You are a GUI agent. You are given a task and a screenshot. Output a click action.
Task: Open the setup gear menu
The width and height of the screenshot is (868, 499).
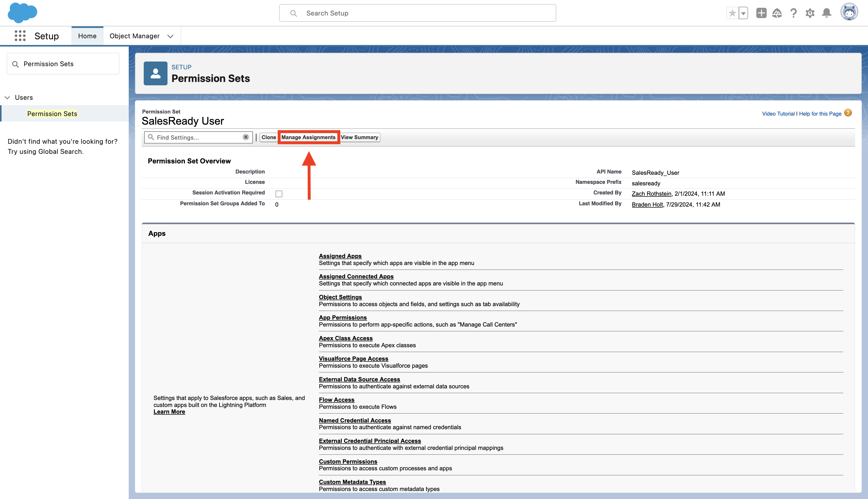point(810,13)
